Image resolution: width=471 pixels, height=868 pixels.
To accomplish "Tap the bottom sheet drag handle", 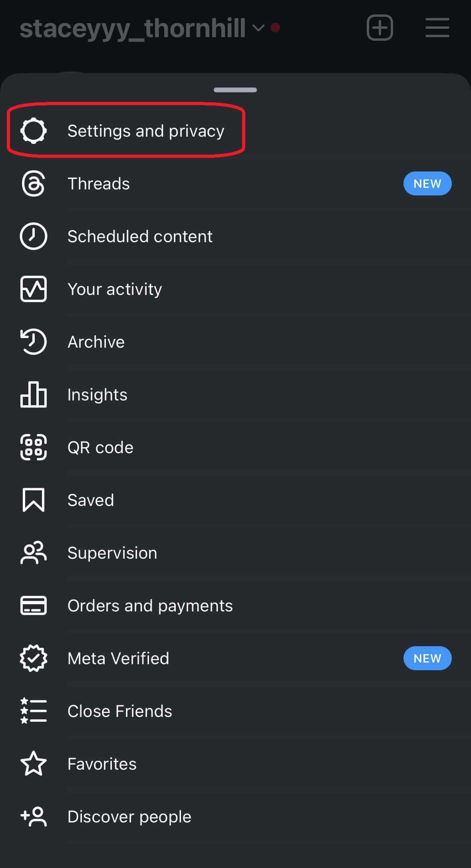I will coord(235,90).
